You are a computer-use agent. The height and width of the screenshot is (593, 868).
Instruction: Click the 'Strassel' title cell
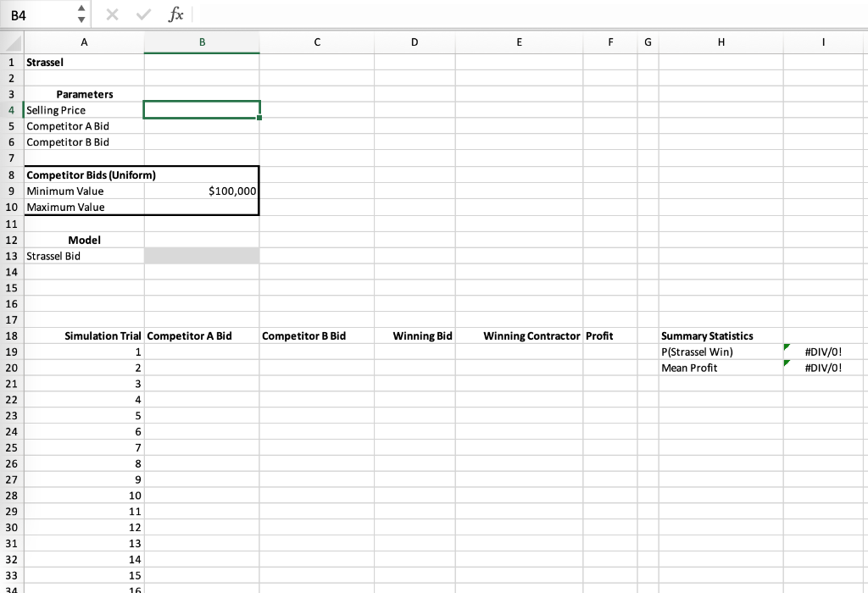[x=84, y=62]
